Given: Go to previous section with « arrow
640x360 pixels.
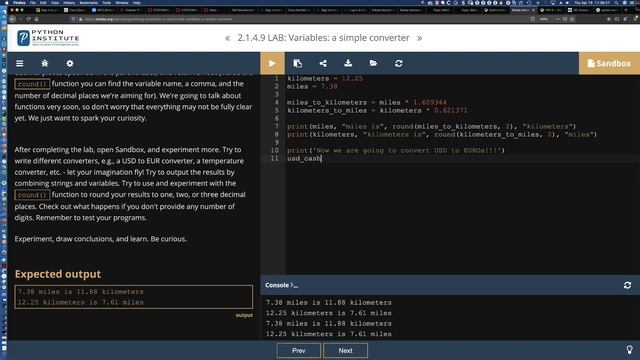Looking at the screenshot, I should tap(227, 38).
